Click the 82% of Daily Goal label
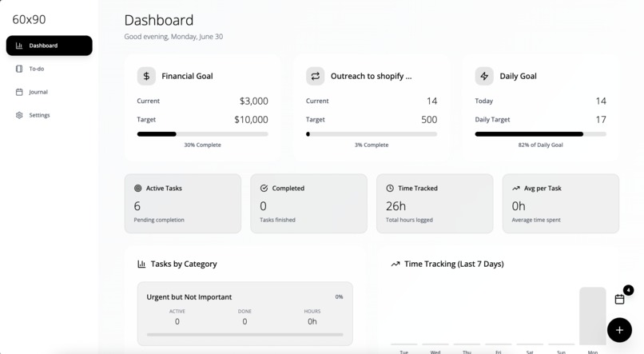644x354 pixels. pyautogui.click(x=540, y=145)
